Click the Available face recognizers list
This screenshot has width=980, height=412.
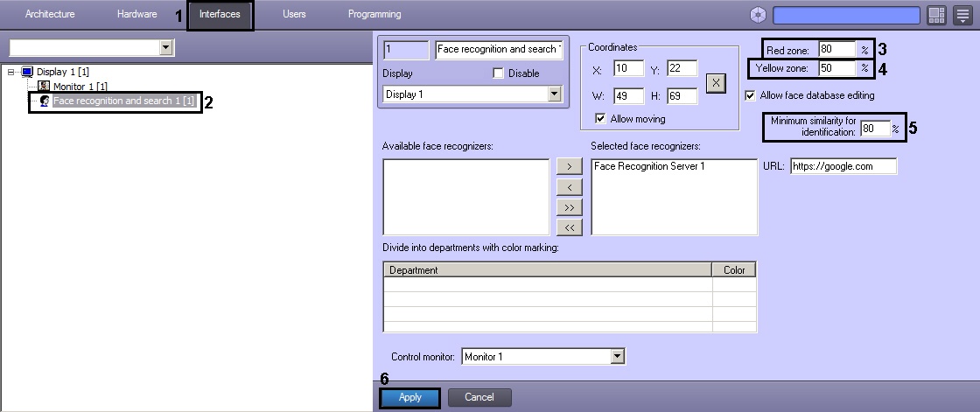tap(465, 197)
